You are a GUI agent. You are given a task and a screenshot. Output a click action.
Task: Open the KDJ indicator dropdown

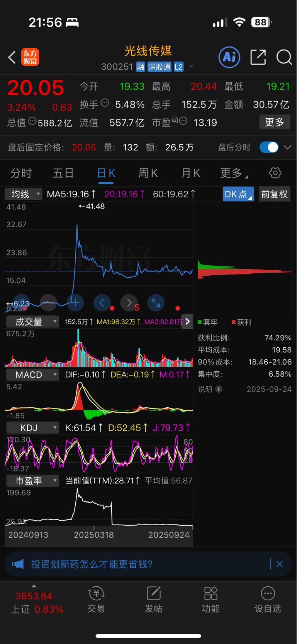pos(32,428)
